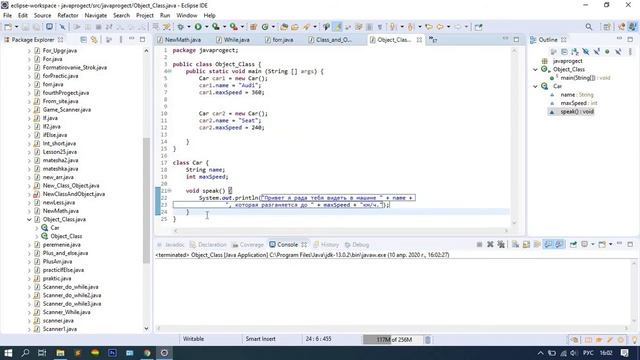The image size is (640, 360).
Task: Toggle Sort in Outline toolbar
Action: point(575,52)
